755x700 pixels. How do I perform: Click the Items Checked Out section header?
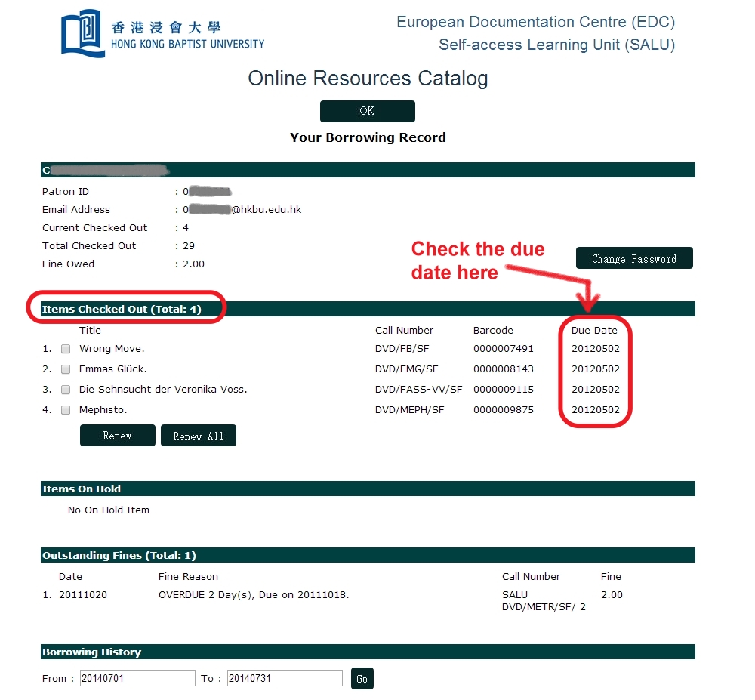(x=122, y=309)
